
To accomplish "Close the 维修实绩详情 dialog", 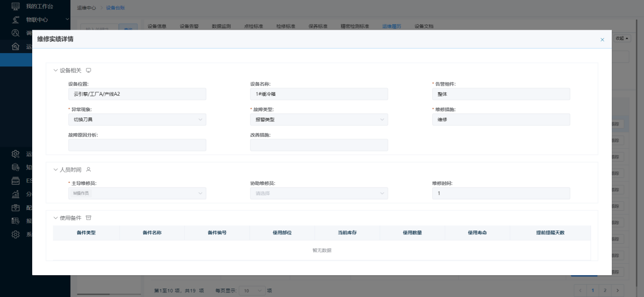I will [x=602, y=40].
